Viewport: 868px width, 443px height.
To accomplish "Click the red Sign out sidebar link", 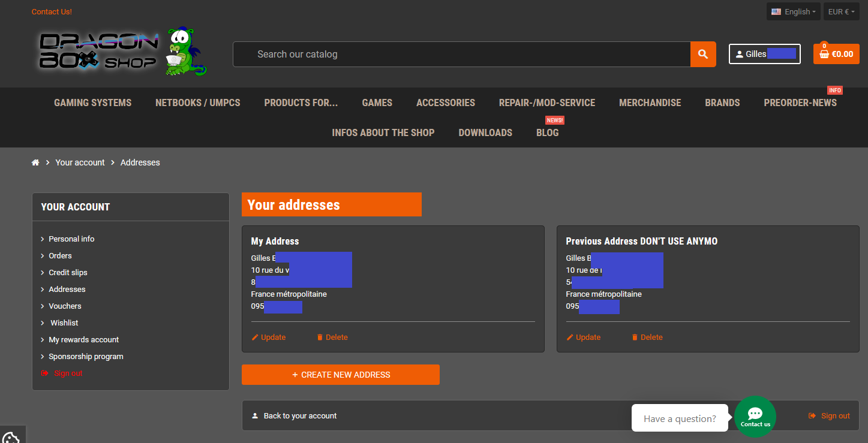I will click(x=68, y=373).
